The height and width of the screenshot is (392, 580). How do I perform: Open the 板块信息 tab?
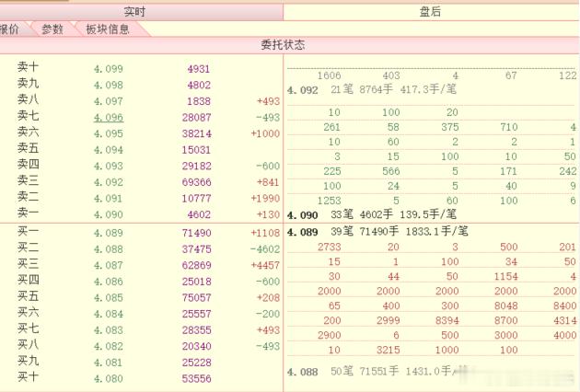(108, 29)
